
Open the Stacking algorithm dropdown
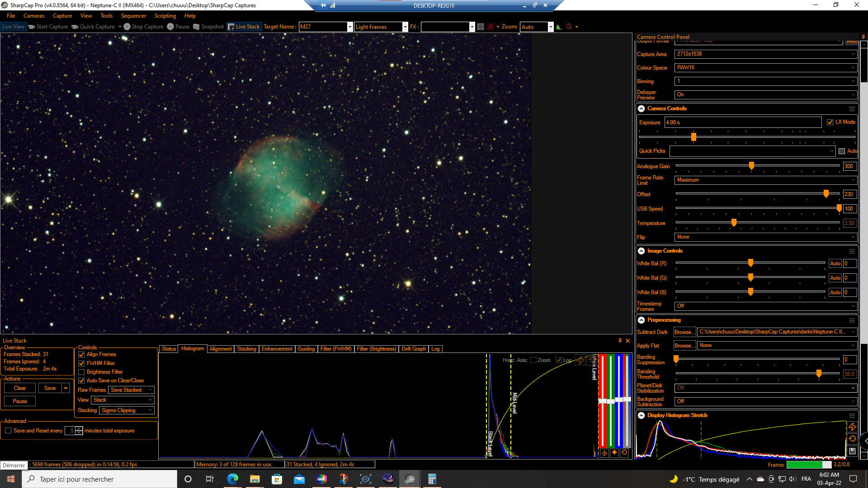tap(127, 410)
